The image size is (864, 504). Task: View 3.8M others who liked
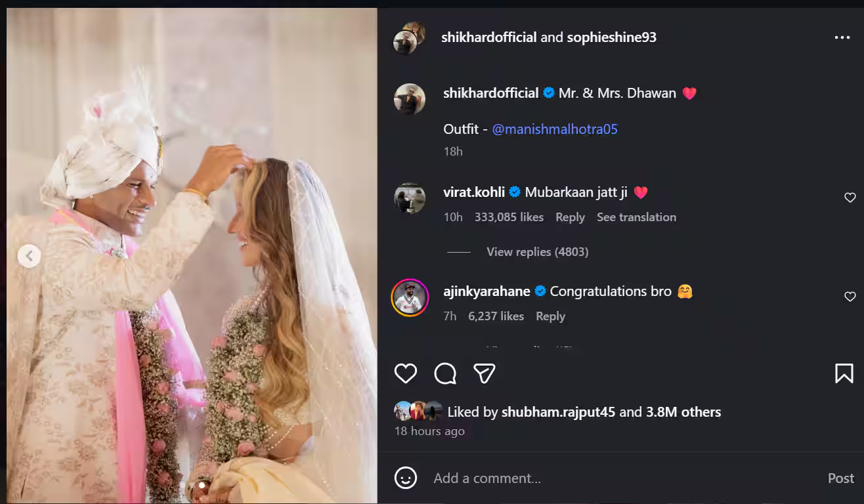(x=683, y=412)
